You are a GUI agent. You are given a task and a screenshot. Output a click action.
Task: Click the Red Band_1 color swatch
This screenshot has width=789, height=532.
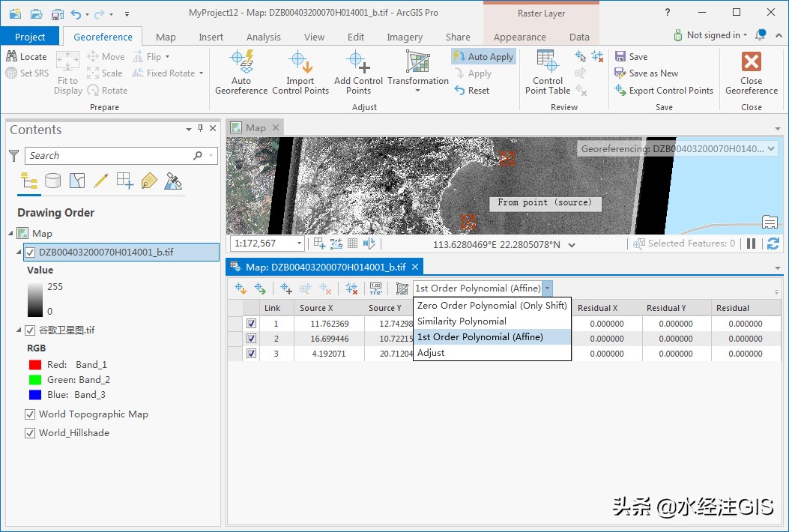click(35, 364)
